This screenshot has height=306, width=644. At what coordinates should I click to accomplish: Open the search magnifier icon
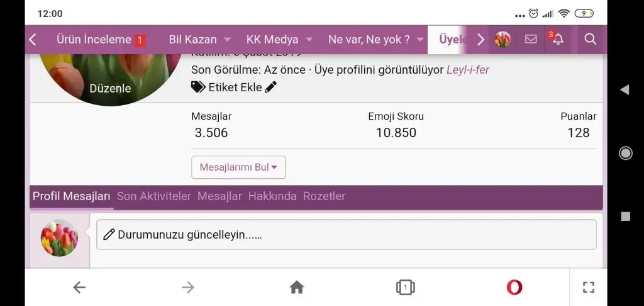[590, 40]
